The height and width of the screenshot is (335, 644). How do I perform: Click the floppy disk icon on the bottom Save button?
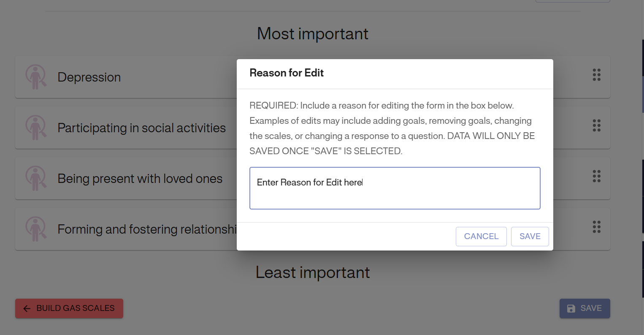coord(571,308)
